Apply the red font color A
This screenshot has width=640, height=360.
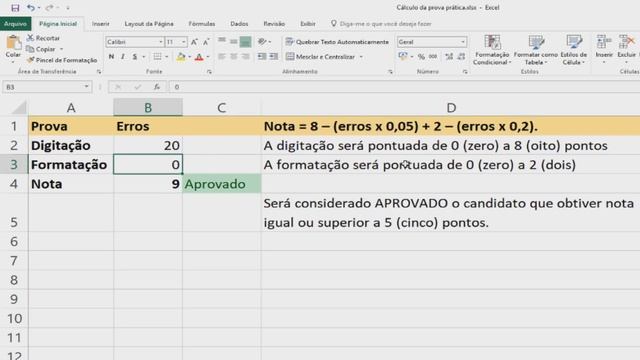199,57
